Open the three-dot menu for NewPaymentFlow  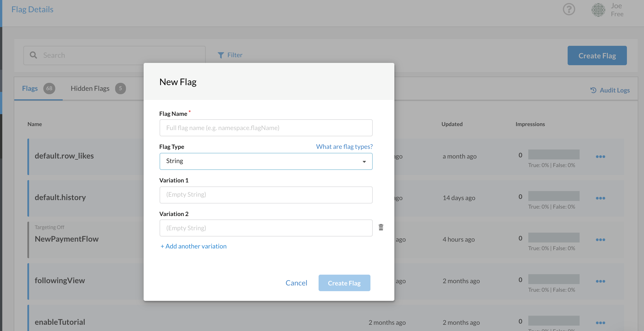(x=600, y=239)
